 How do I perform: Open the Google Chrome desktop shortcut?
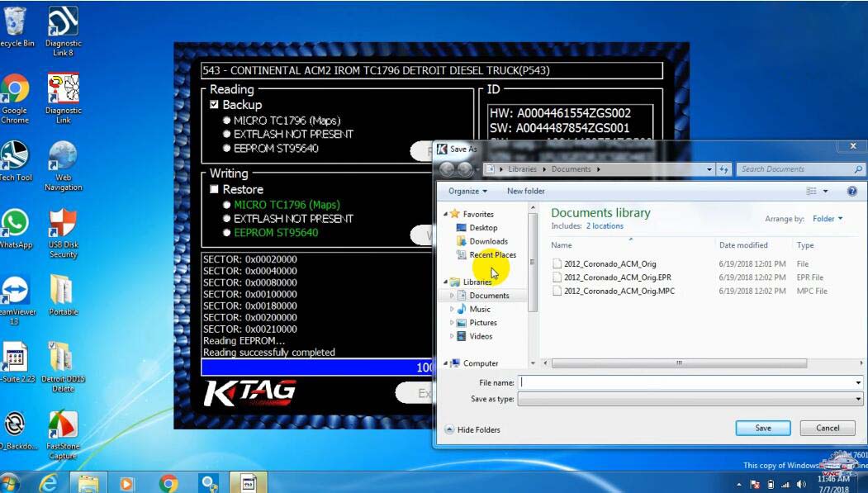click(15, 98)
